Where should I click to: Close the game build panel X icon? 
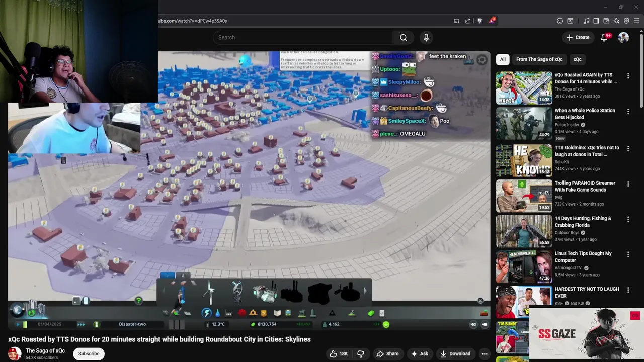click(480, 301)
